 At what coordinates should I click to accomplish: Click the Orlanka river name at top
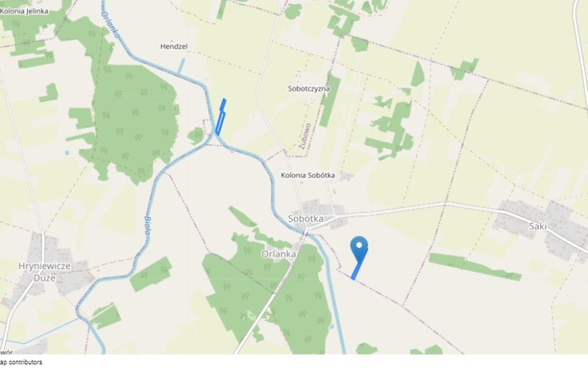(110, 25)
